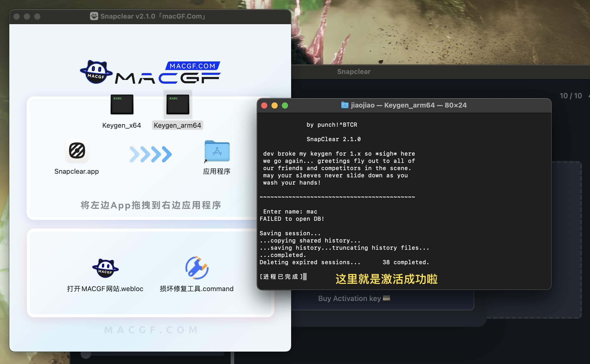Click the yellow 激活成功 annotation text
Viewport: 590px width, 364px height.
(386, 279)
